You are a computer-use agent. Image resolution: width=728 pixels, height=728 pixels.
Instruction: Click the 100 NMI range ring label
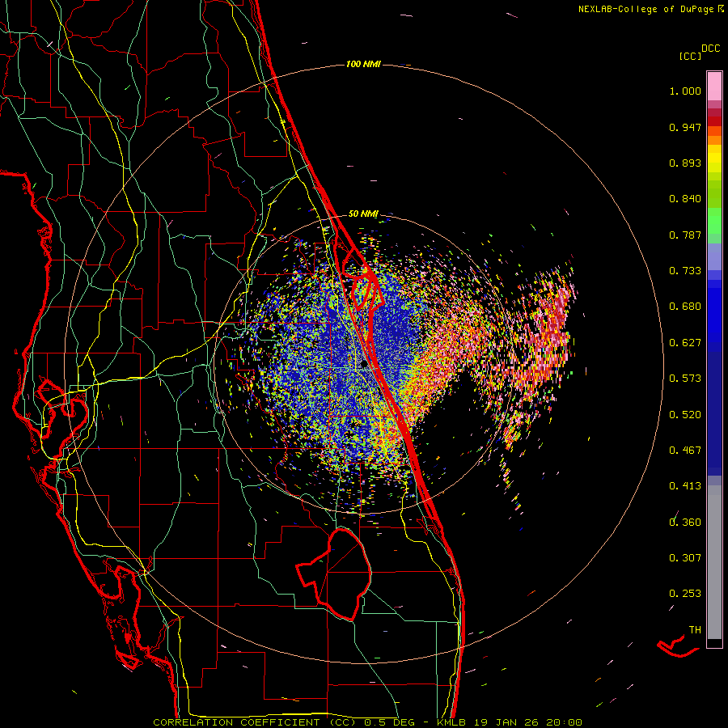(363, 64)
